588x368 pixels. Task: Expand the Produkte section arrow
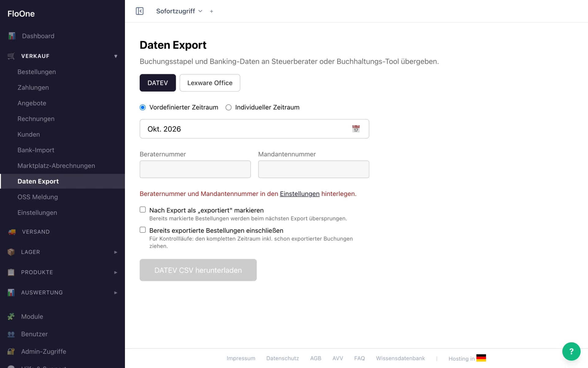click(x=116, y=272)
